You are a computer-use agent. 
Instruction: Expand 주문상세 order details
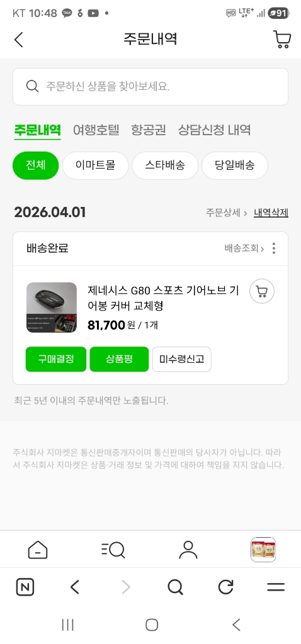click(227, 213)
